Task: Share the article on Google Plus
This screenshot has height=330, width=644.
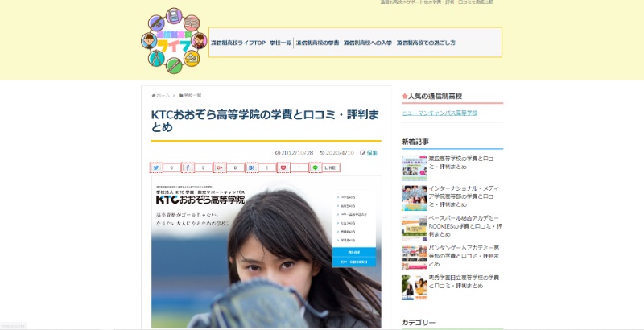Action: (x=220, y=167)
